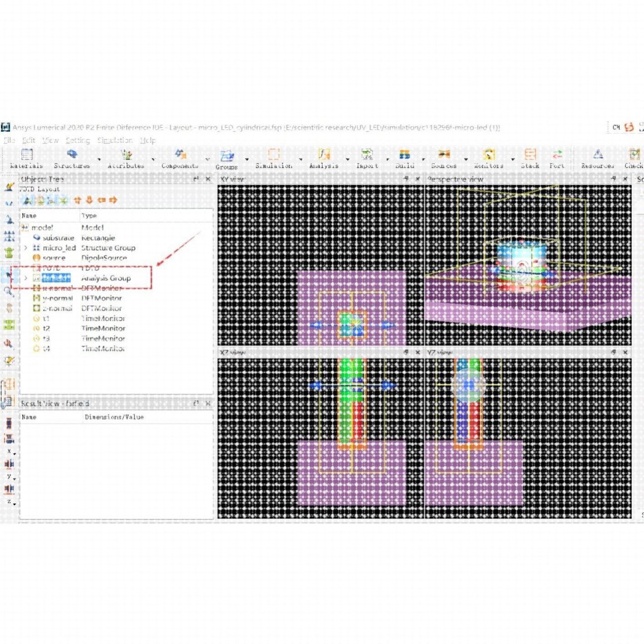Click the trash delete tool in left sidebar
Image resolution: width=644 pixels, height=644 pixels.
point(8,252)
